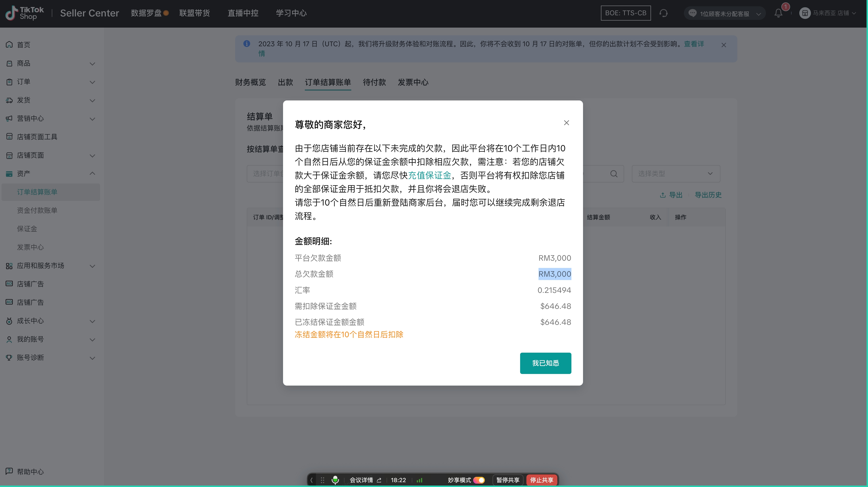Click the 导出 export icon

tap(663, 195)
